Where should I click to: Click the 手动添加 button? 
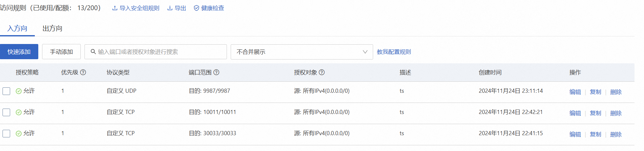tap(61, 52)
